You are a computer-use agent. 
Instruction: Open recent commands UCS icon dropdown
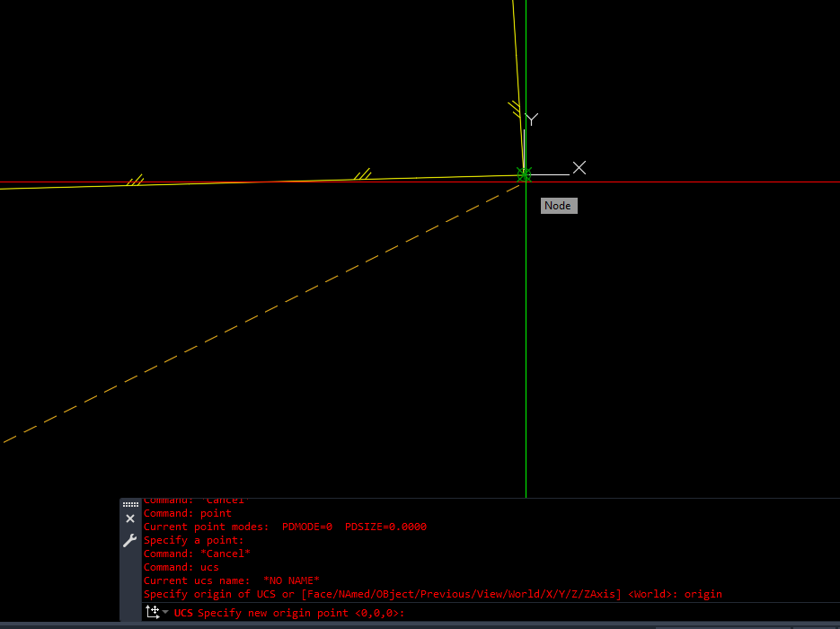[x=156, y=612]
